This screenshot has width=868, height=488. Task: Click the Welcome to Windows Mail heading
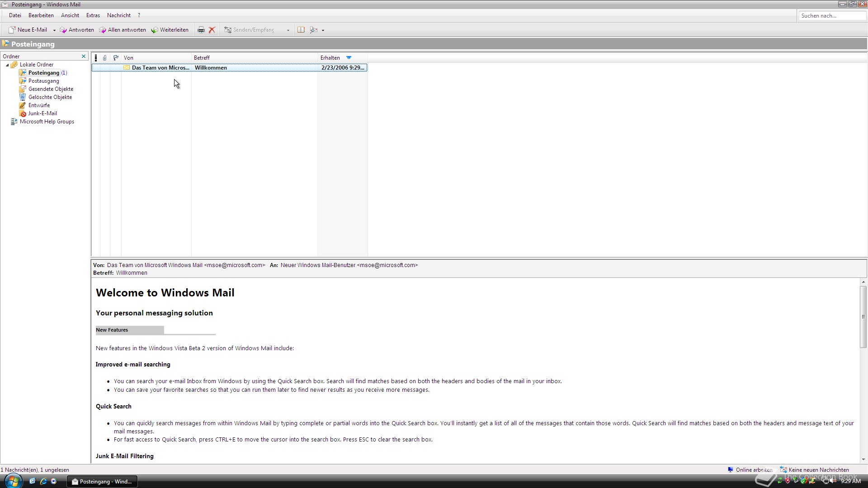[x=165, y=293]
